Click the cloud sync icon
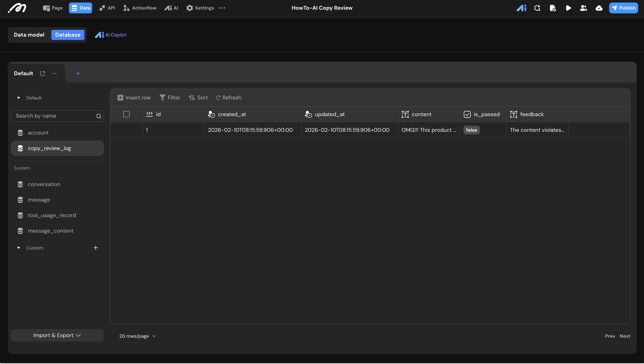This screenshot has height=364, width=644. (x=599, y=8)
